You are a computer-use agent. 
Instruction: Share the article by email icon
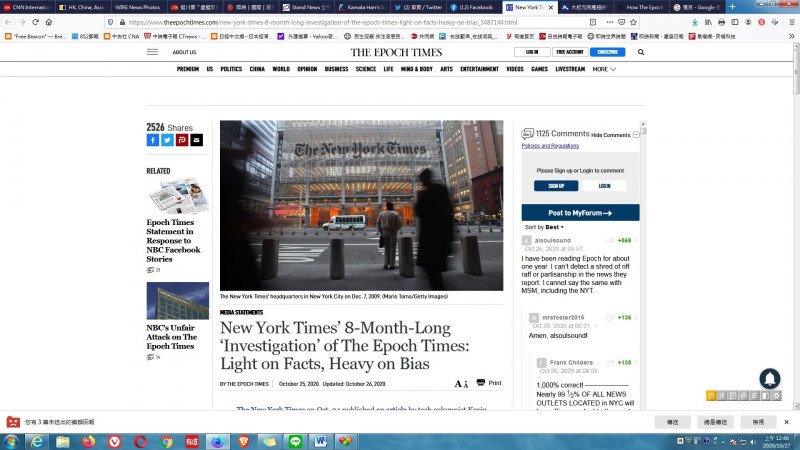(x=196, y=140)
